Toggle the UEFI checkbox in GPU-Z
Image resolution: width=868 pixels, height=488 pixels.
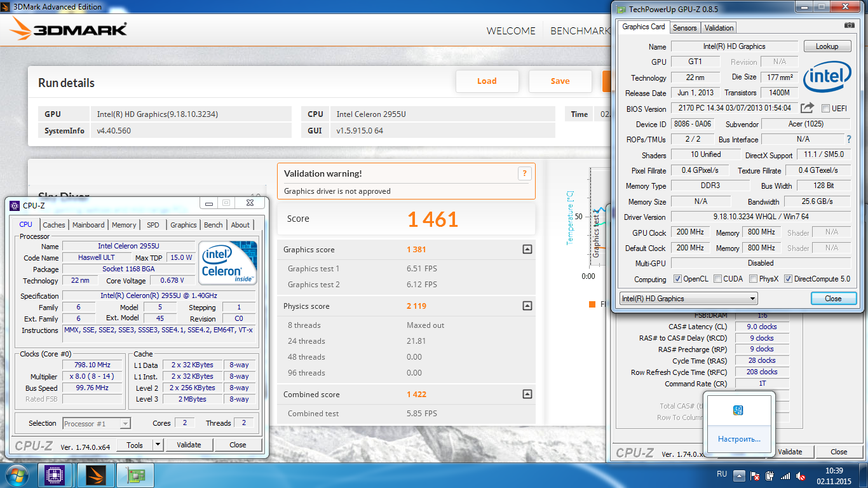pyautogui.click(x=825, y=108)
